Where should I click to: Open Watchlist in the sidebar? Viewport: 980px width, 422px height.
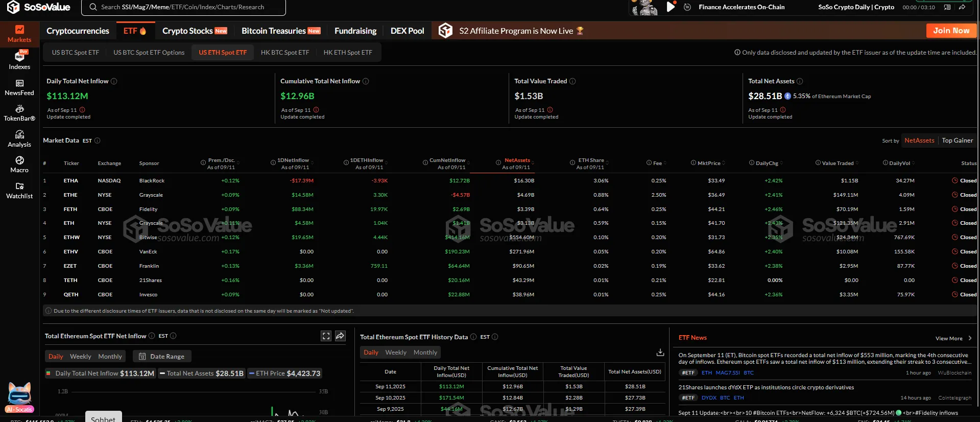click(x=19, y=191)
